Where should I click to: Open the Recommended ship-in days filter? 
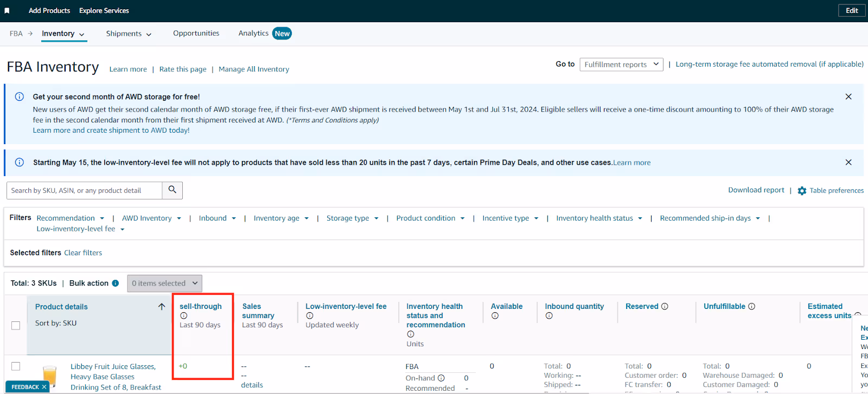point(710,218)
